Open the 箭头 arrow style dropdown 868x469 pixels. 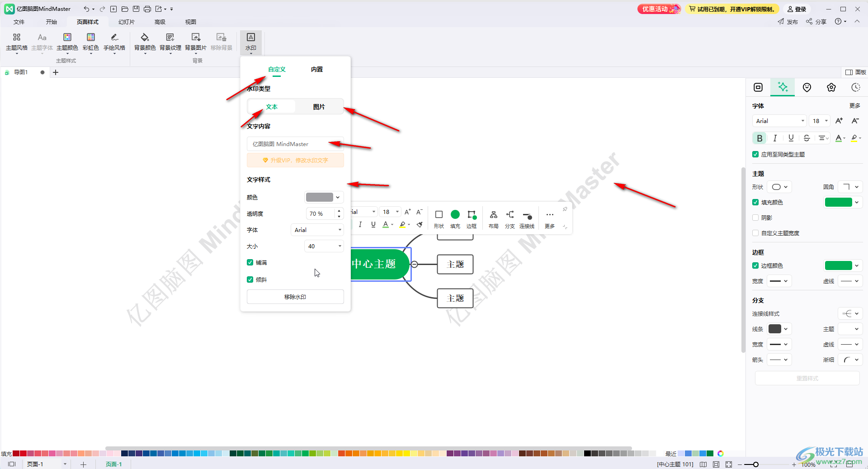[779, 360]
